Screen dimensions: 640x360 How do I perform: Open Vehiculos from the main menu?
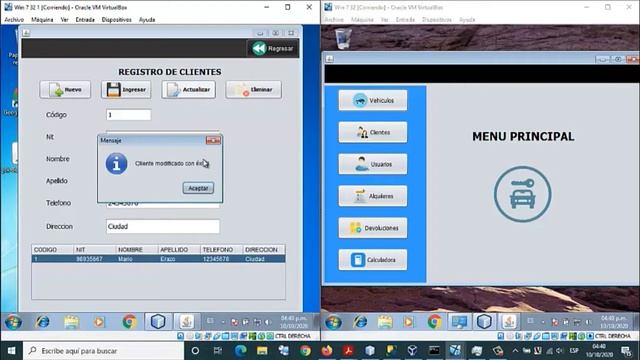(373, 100)
